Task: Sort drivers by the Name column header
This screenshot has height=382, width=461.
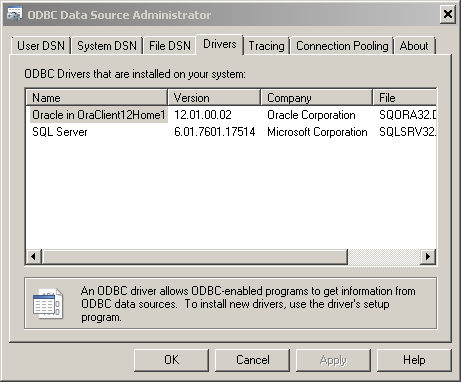Action: [97, 98]
